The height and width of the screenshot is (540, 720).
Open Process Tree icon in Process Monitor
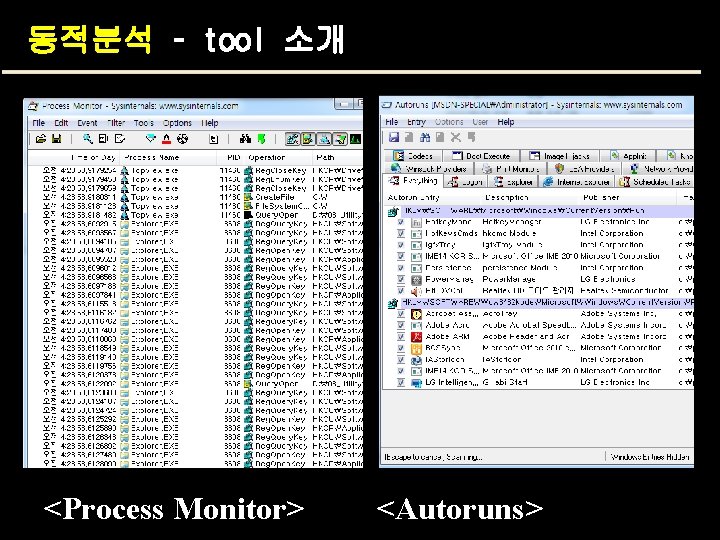coord(214,139)
